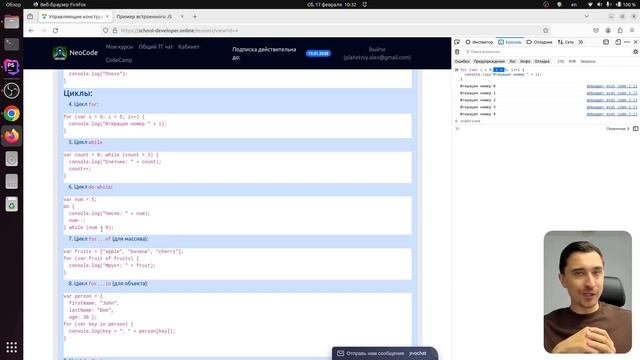The height and width of the screenshot is (360, 640).
Task: Open the Pocket save icon in toolbar
Action: (x=596, y=31)
